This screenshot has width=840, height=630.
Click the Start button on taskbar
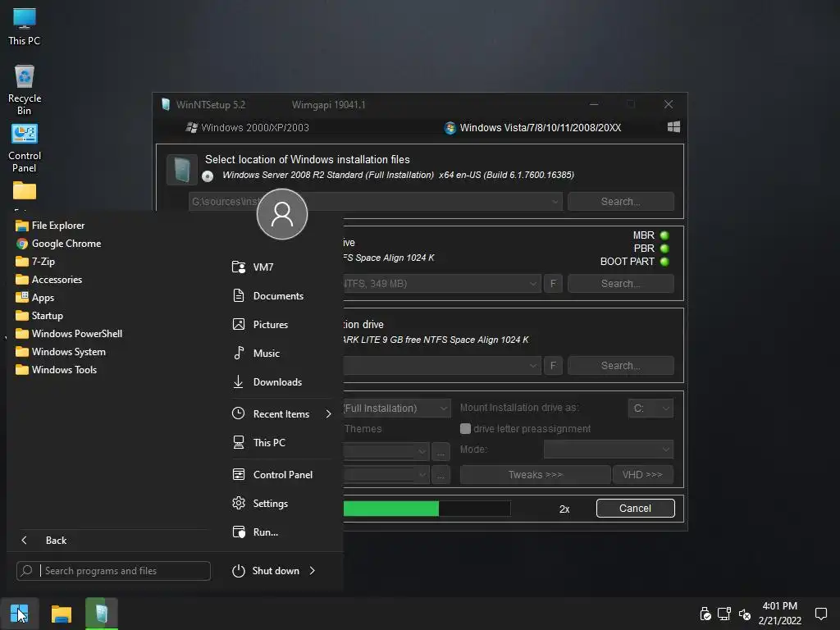pyautogui.click(x=20, y=614)
